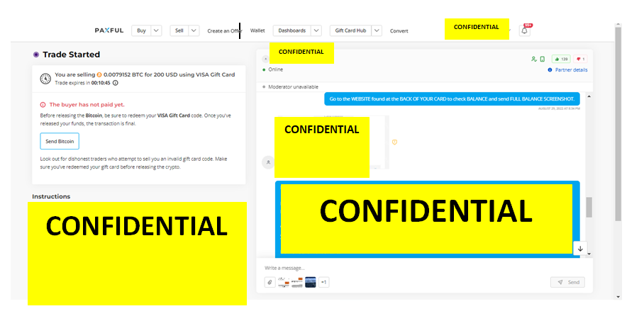Click the Bitcoin coin icon in trade summary
The height and width of the screenshot is (316, 644).
[x=99, y=74]
